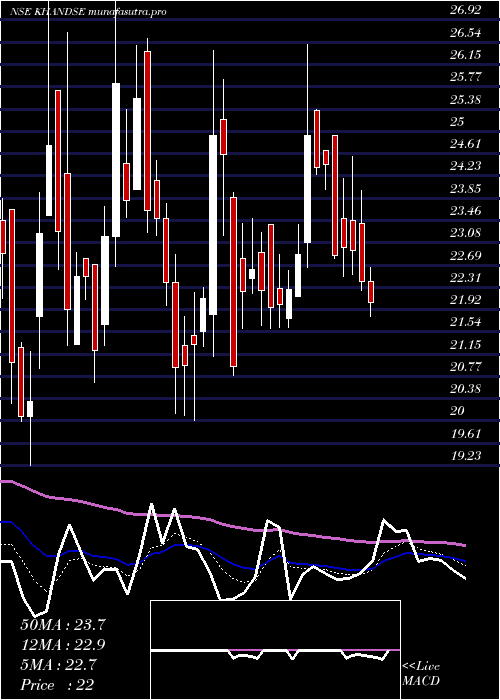
Task: Select the 25 price level label
Action: coord(457,121)
